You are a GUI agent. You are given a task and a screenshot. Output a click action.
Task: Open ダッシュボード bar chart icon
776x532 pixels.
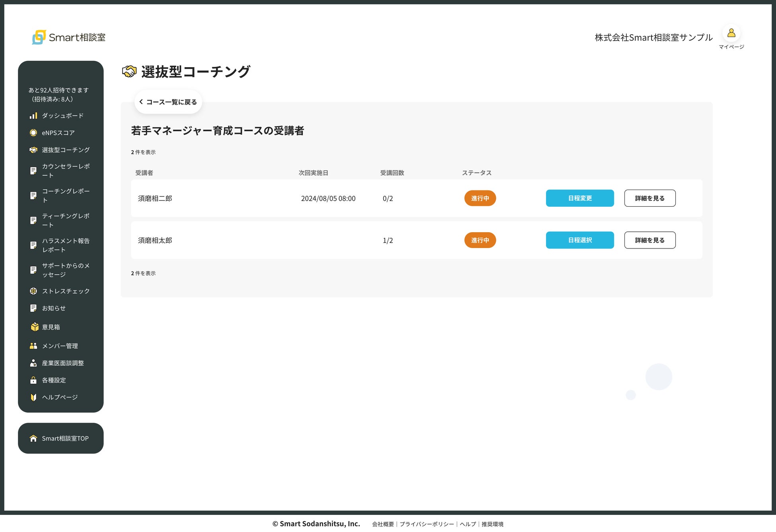click(33, 116)
